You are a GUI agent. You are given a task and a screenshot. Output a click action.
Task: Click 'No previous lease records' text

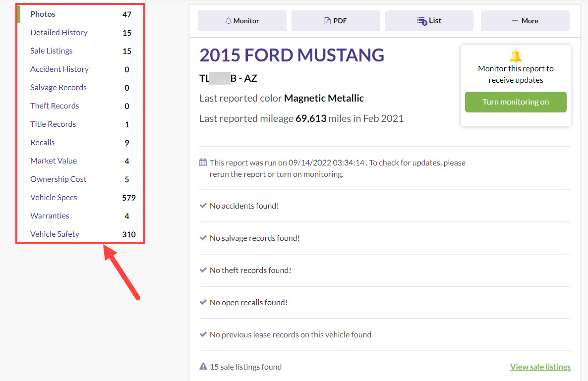click(x=291, y=334)
